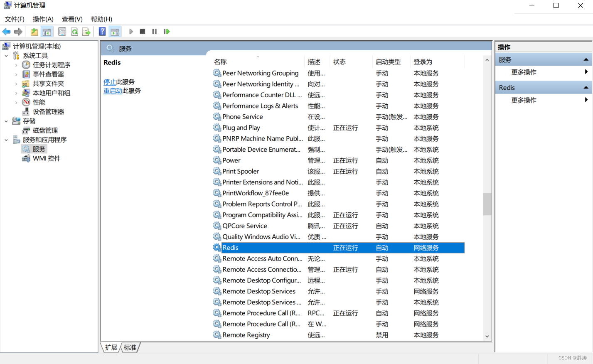Open the 查看(V) menu
Screen dimensions: 593x364
coord(72,19)
